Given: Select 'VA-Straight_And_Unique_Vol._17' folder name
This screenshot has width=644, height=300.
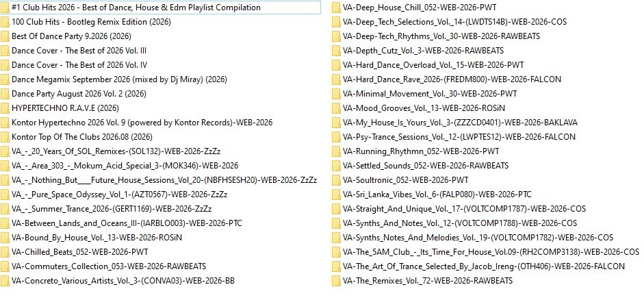Looking at the screenshot, I should pos(464,209).
